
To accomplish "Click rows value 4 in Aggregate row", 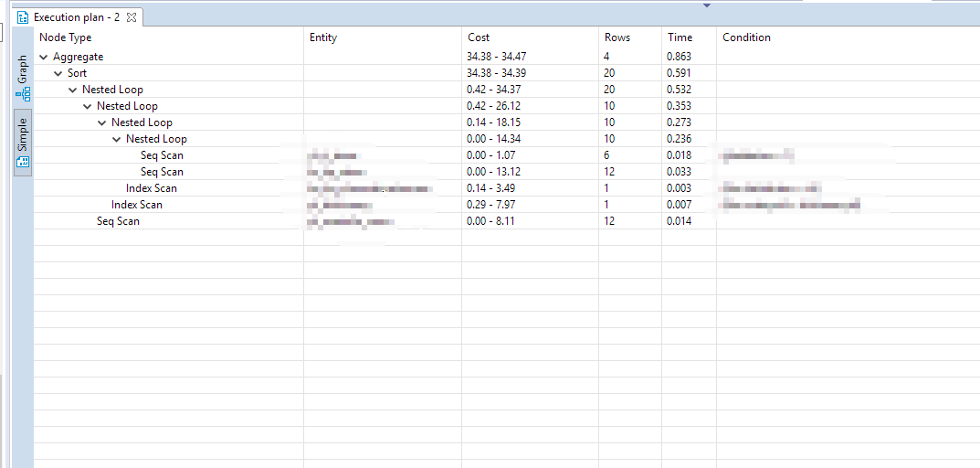I will coord(606,57).
